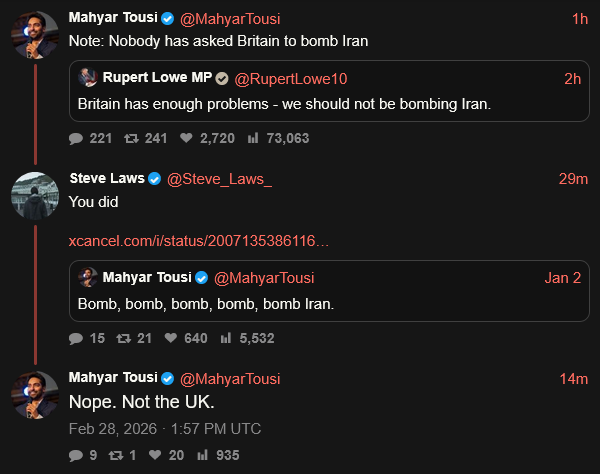Open quoted 'Bomb, bomb, bomb' tweet
The width and height of the screenshot is (600, 474).
[x=329, y=291]
